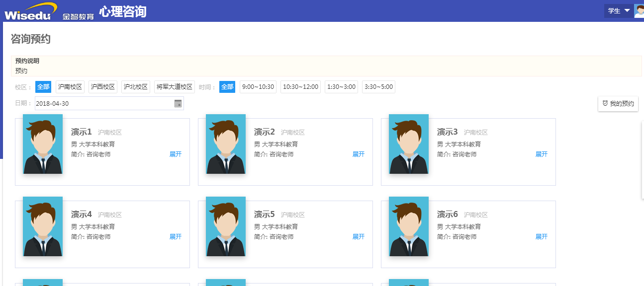Click the 咨询预约 page heading
Image resolution: width=644 pixels, height=286 pixels.
[x=31, y=39]
